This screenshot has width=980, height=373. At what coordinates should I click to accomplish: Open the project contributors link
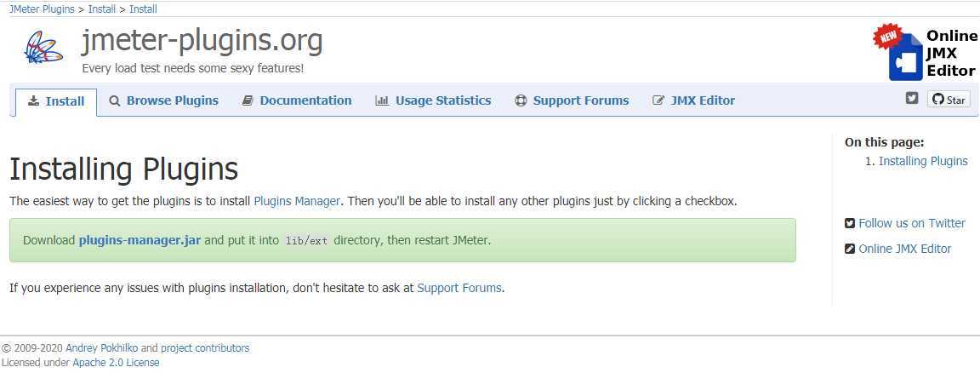coord(205,348)
